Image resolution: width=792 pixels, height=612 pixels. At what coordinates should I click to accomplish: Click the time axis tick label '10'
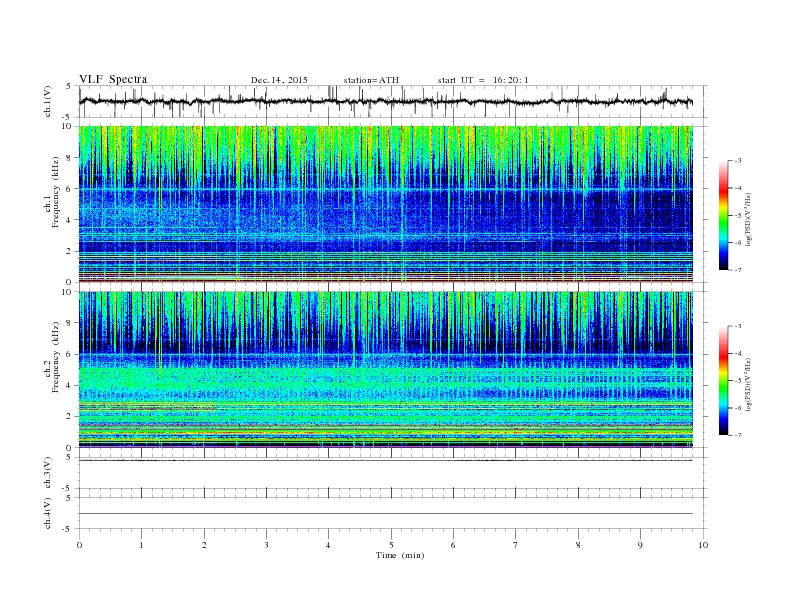coord(703,545)
